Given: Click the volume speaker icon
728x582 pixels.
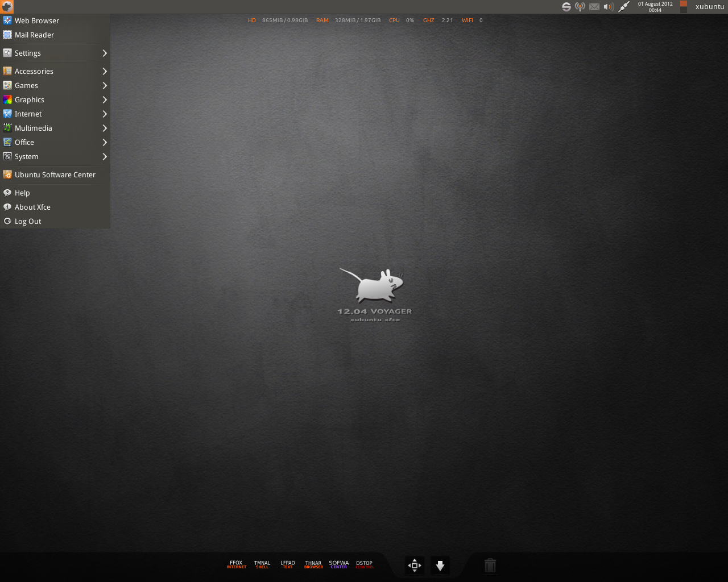Looking at the screenshot, I should (609, 7).
